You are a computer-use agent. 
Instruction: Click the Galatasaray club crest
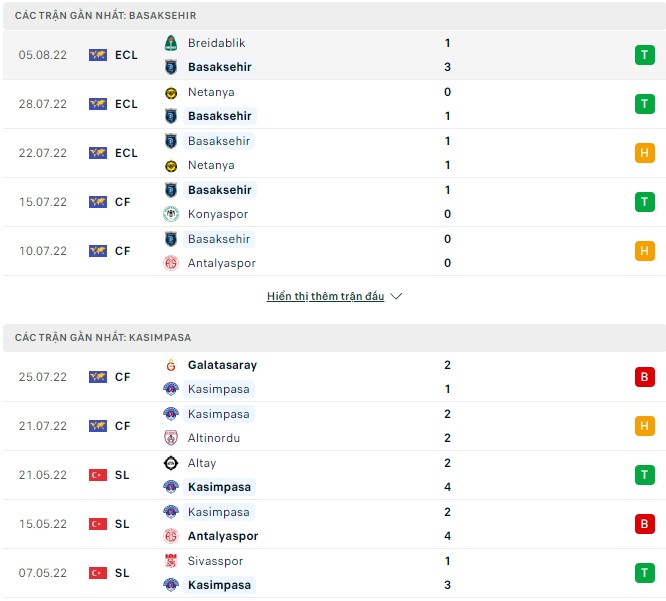coord(171,365)
